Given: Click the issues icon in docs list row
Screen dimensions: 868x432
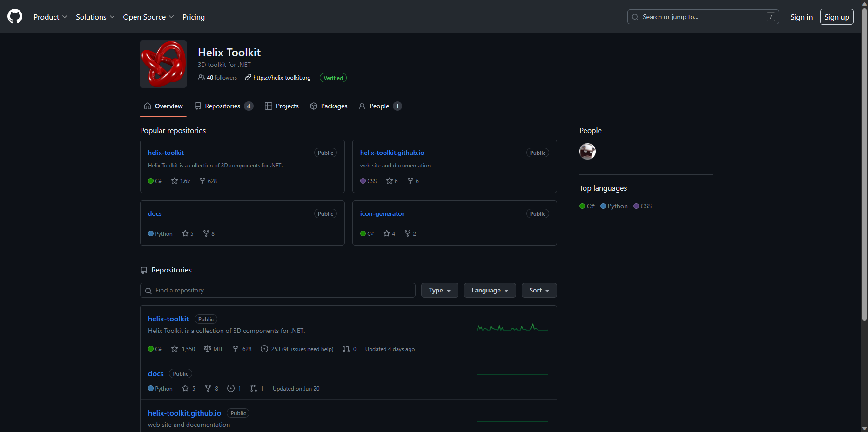Looking at the screenshot, I should tap(231, 388).
